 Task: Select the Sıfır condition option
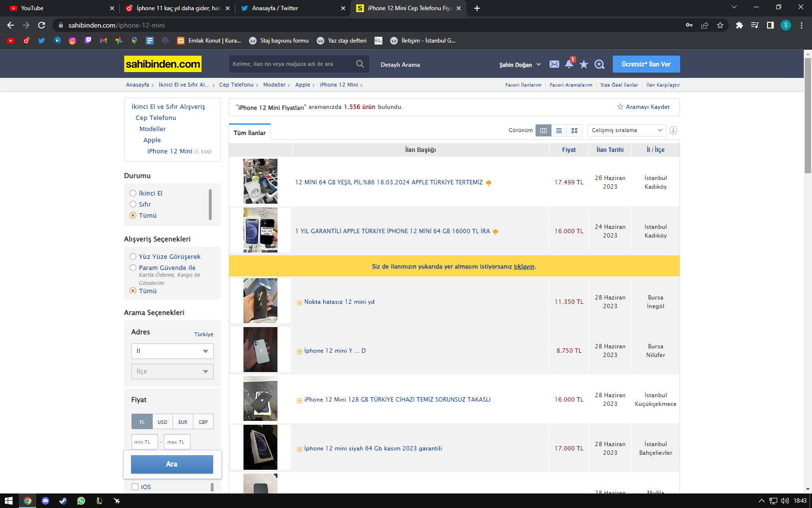tap(133, 204)
